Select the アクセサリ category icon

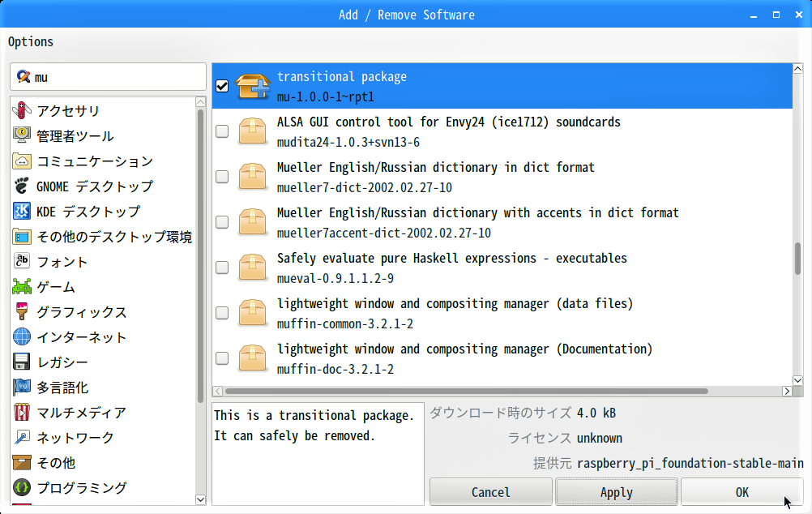[22, 110]
